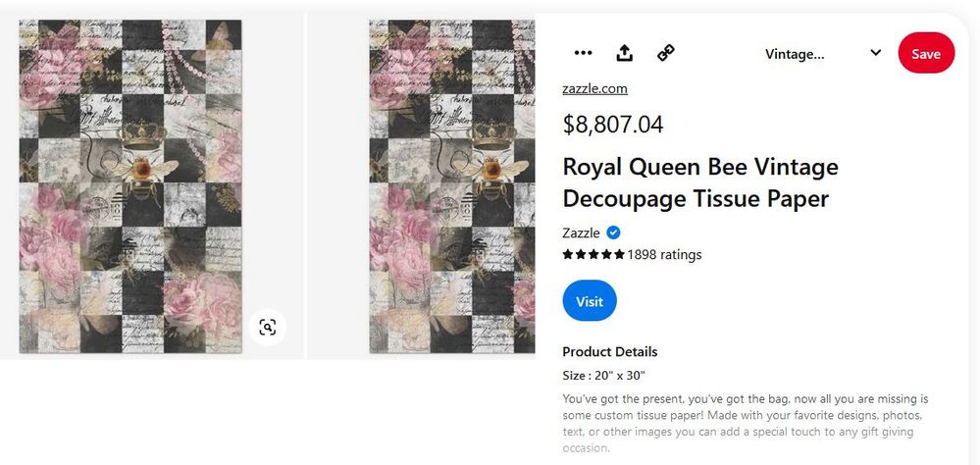Click the Royal Queen Bee product title
This screenshot has width=980, height=465.
(699, 182)
